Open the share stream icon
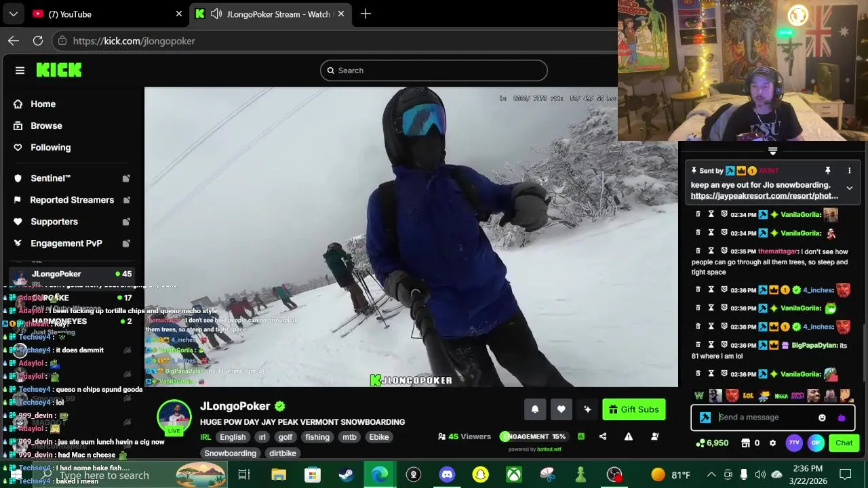This screenshot has height=488, width=868. pos(603,436)
